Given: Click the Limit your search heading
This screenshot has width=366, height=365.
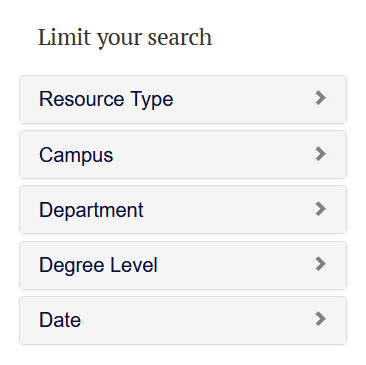Looking at the screenshot, I should click(x=125, y=38).
